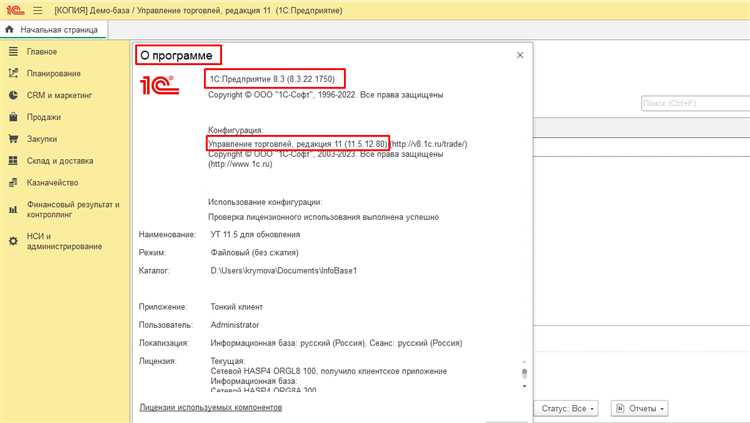Click the license scrollbar thumb
750x423 pixels.
pyautogui.click(x=524, y=373)
